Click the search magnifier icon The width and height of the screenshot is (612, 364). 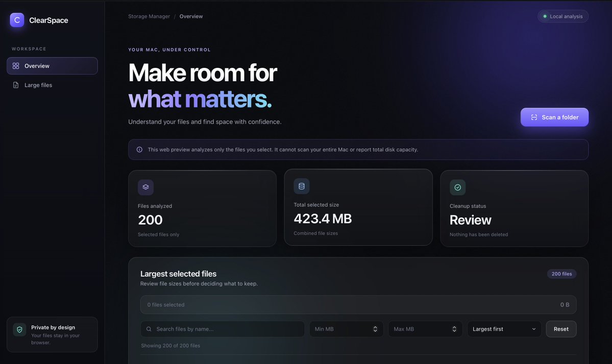149,329
